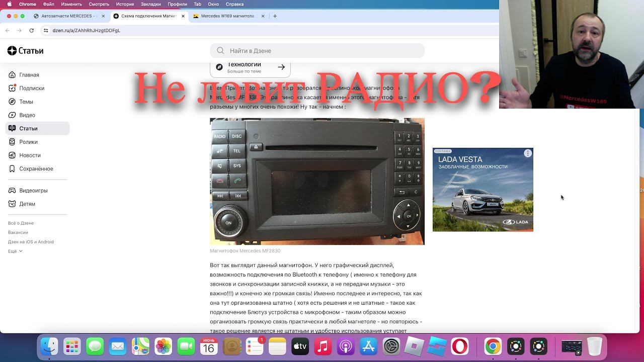Click Дзен на iOS и Android link
The image size is (644, 362).
pos(31,242)
